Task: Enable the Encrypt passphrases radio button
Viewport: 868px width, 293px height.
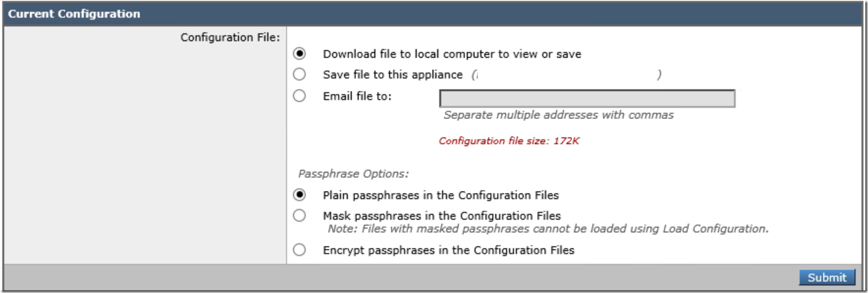Action: click(x=299, y=250)
